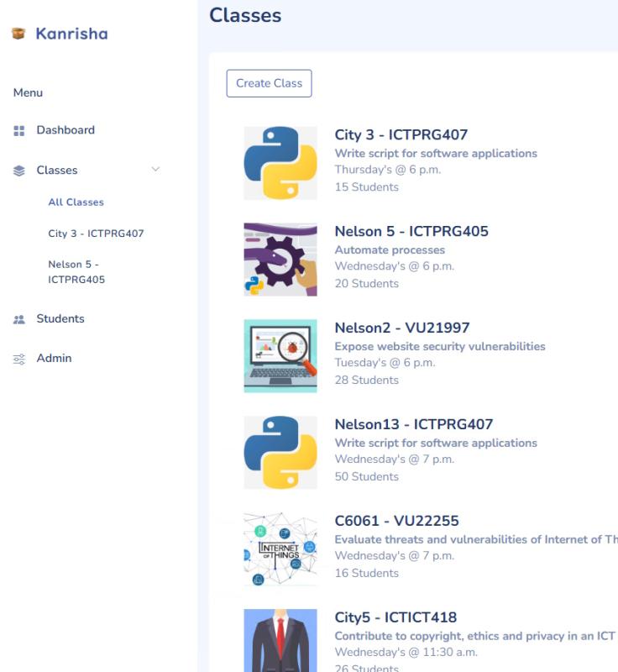The width and height of the screenshot is (618, 672).
Task: Click the Students people icon
Action: tap(18, 319)
